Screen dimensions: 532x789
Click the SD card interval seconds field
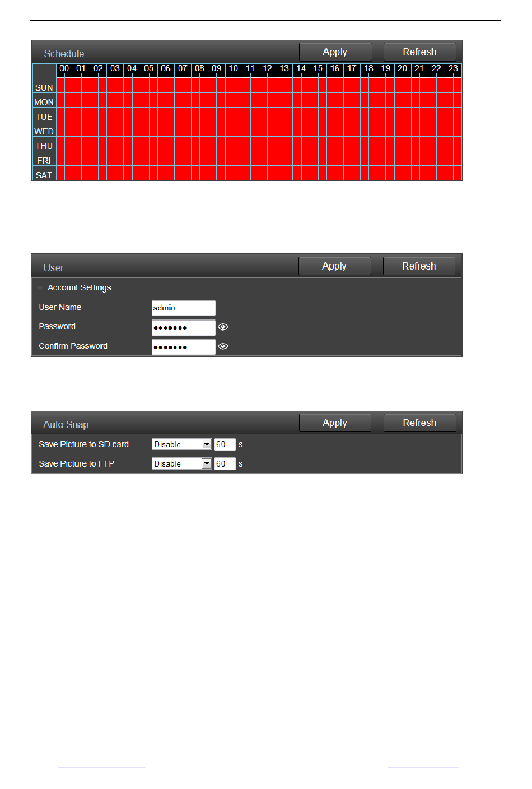tap(225, 444)
